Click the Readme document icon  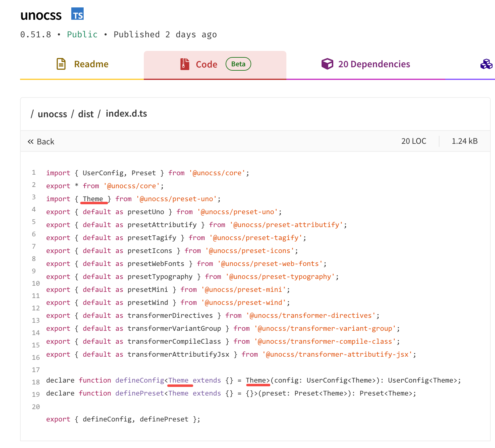61,64
